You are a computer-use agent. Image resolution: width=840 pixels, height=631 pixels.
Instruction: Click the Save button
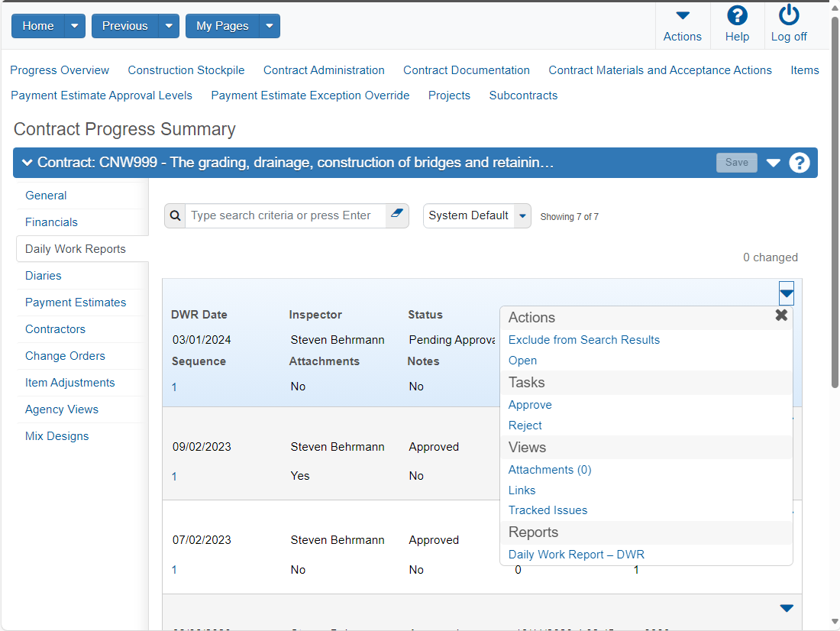coord(737,163)
